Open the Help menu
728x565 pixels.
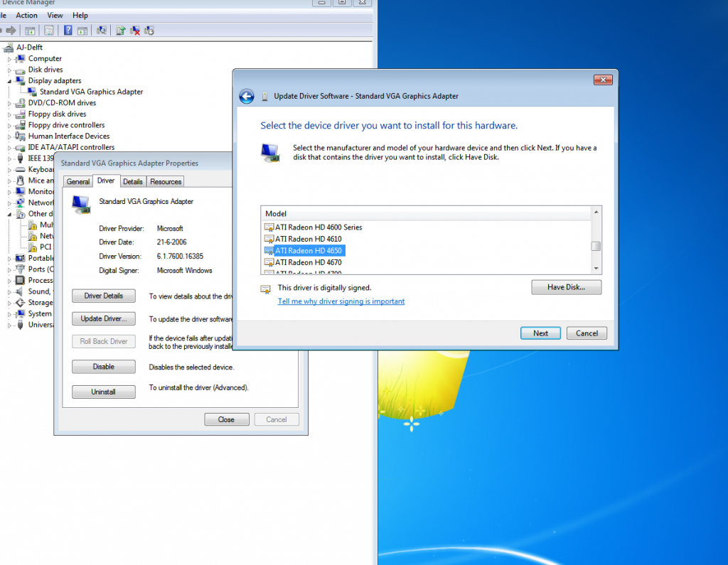[80, 16]
